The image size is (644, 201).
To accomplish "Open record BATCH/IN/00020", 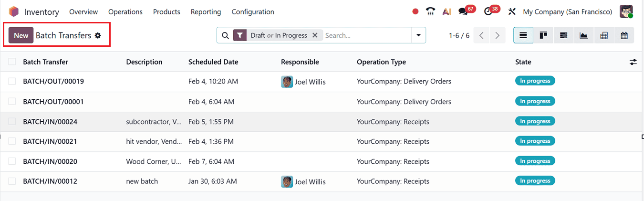I will click(x=50, y=161).
